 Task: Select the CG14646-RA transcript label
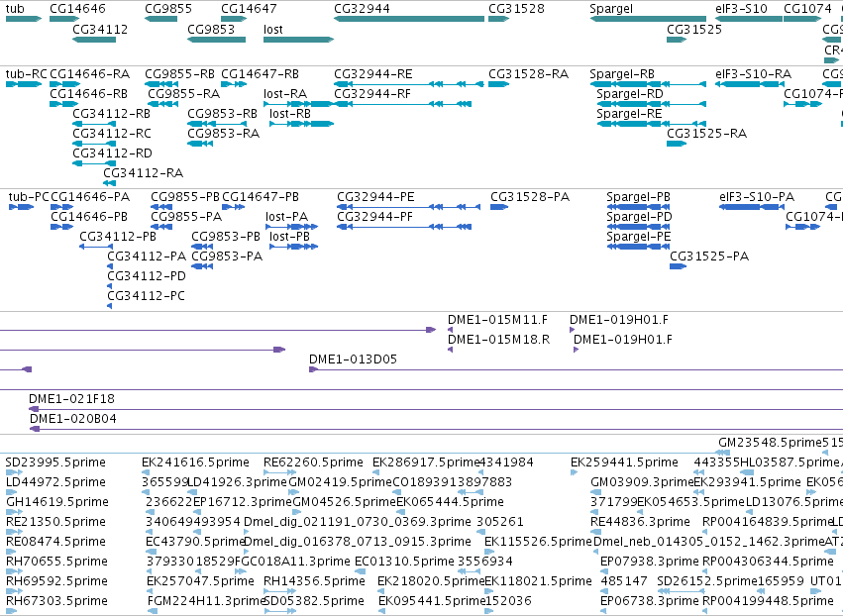tap(90, 74)
